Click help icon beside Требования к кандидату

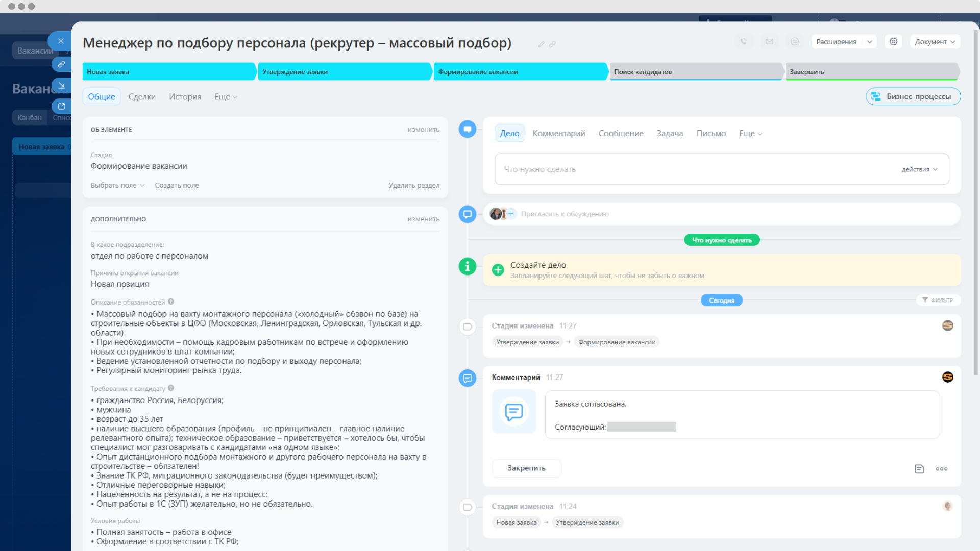pyautogui.click(x=171, y=388)
